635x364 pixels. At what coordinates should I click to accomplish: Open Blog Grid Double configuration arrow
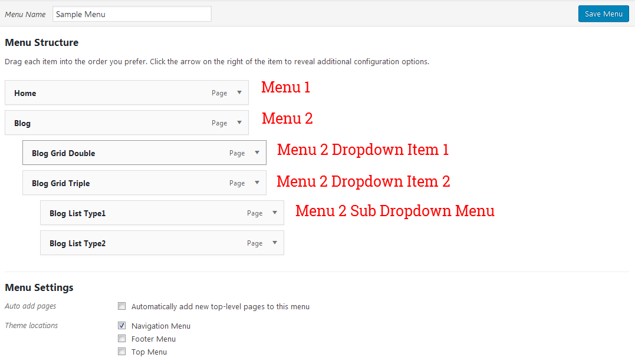(x=257, y=153)
